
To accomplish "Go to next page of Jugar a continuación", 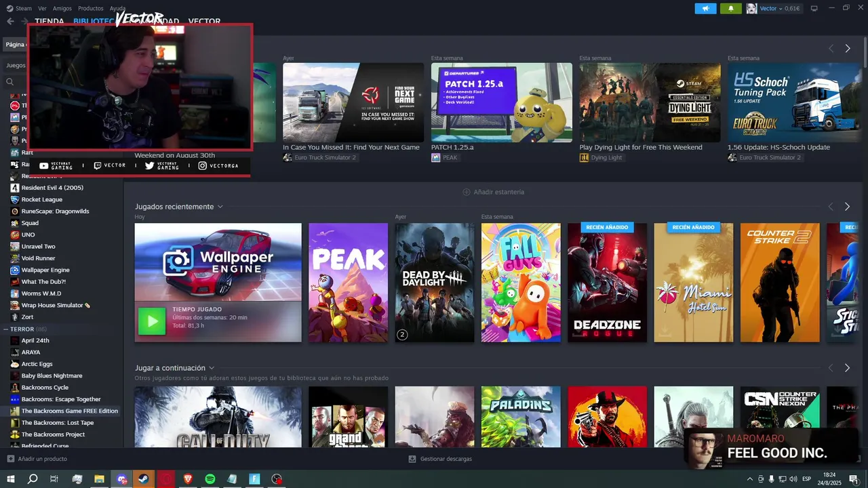I will pos(848,368).
